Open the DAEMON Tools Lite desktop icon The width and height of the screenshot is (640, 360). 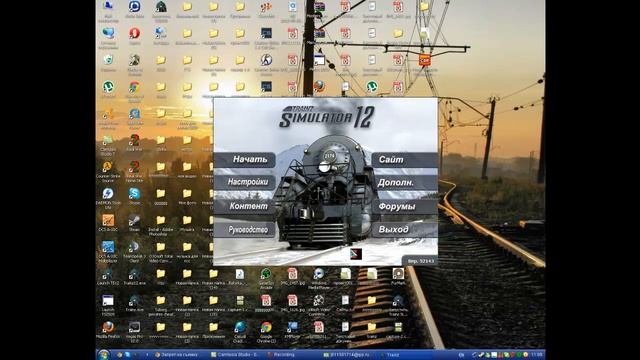tap(108, 198)
